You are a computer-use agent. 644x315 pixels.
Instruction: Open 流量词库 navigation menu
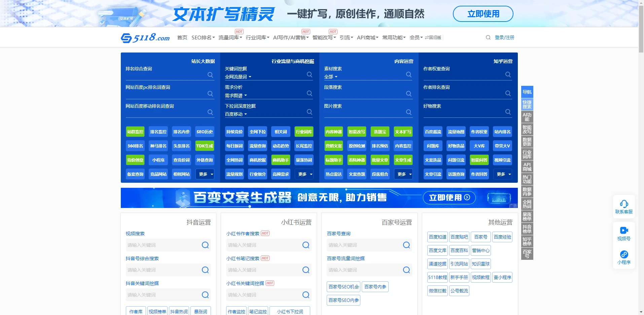click(230, 37)
